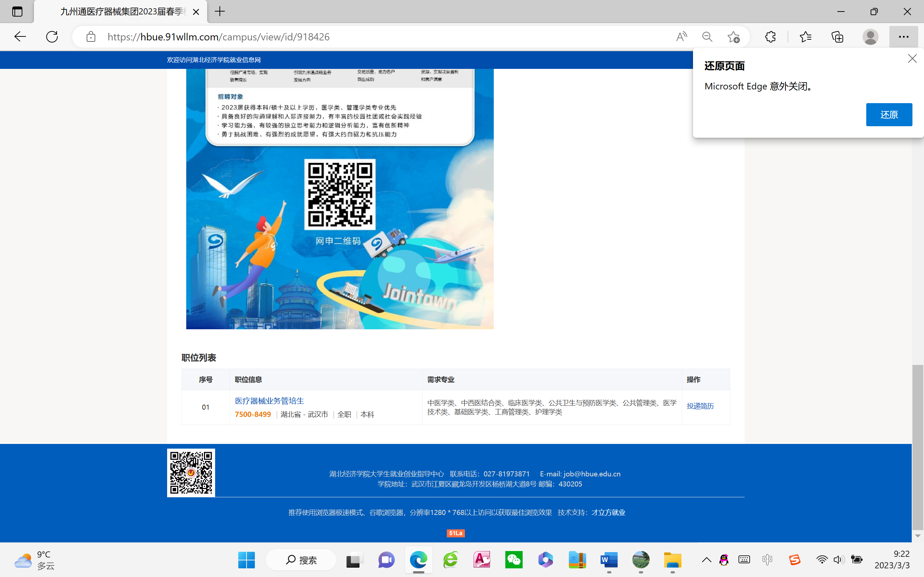Close the 还原页面 popup
The image size is (924, 577).
(x=912, y=58)
